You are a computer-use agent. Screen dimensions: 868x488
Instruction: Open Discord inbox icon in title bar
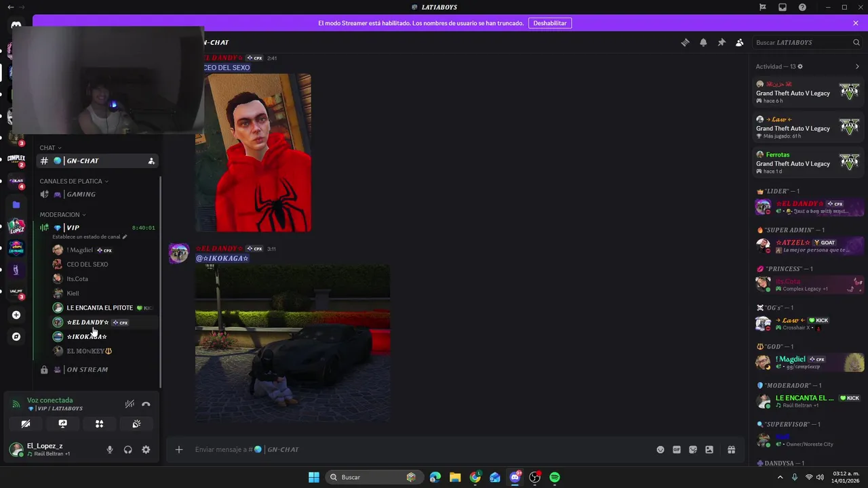(x=783, y=7)
